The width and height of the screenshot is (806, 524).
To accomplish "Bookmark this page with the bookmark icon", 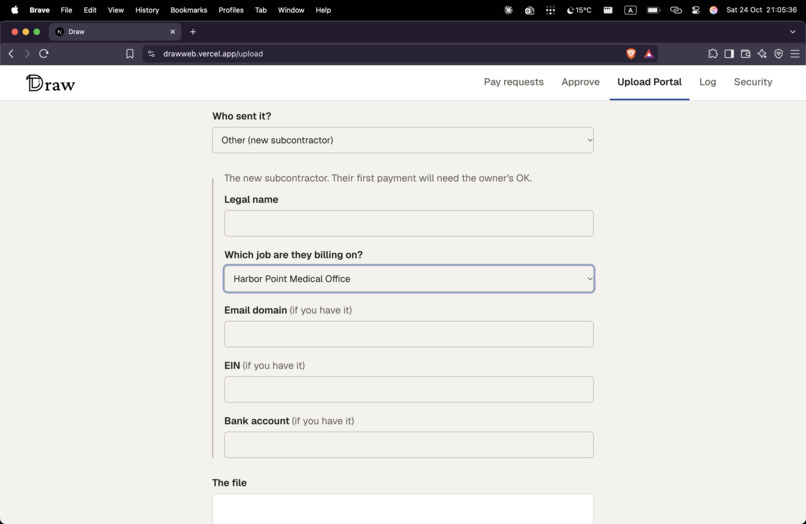I will click(x=130, y=53).
